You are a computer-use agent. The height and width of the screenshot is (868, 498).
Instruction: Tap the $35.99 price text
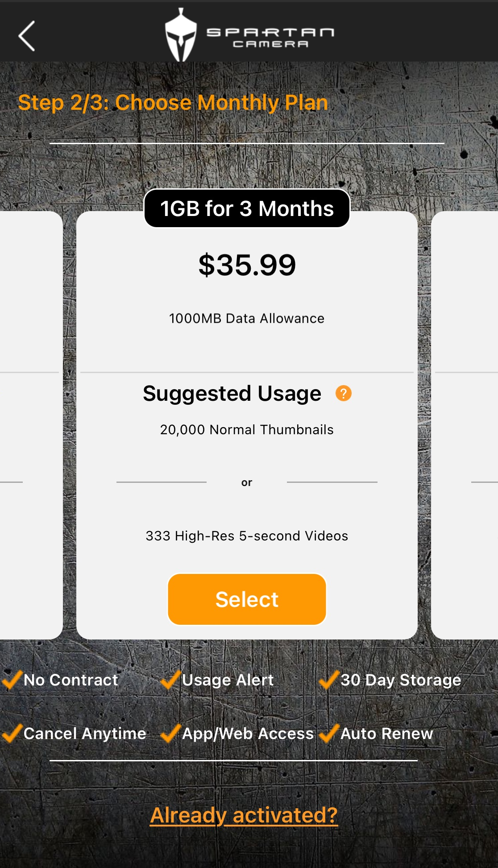tap(247, 265)
